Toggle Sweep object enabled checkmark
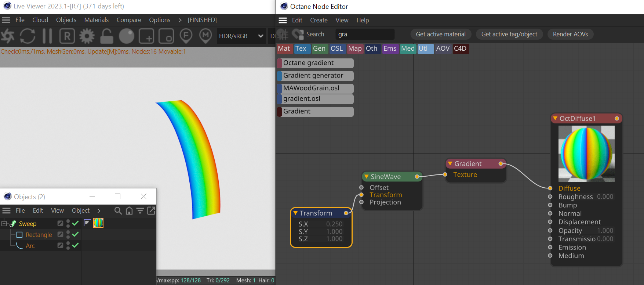This screenshot has height=285, width=644. pos(76,223)
